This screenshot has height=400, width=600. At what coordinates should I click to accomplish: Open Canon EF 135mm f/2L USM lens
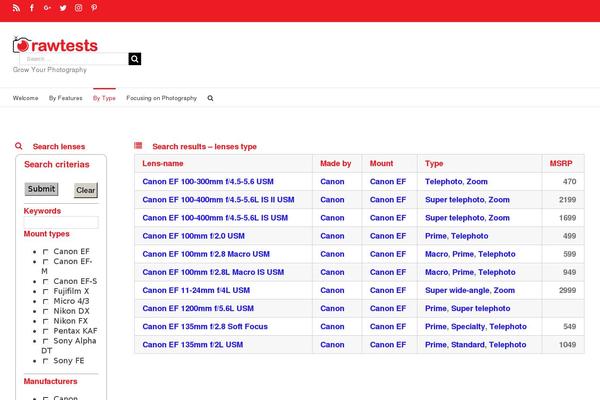(x=192, y=344)
